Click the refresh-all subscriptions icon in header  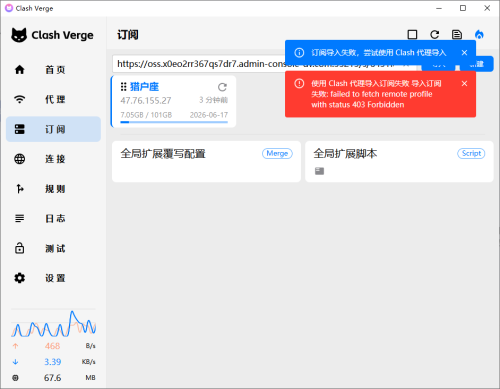(x=434, y=34)
